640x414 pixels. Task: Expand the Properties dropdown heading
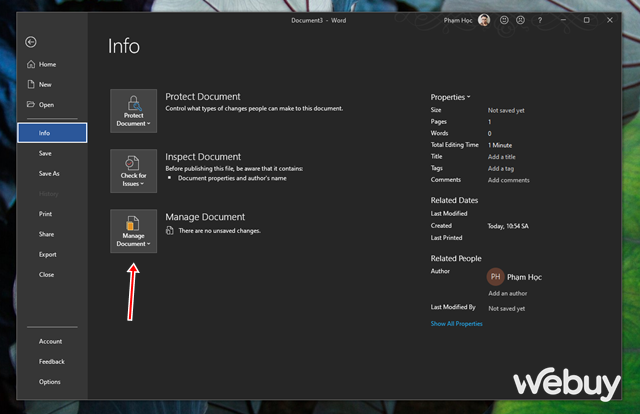pyautogui.click(x=451, y=97)
